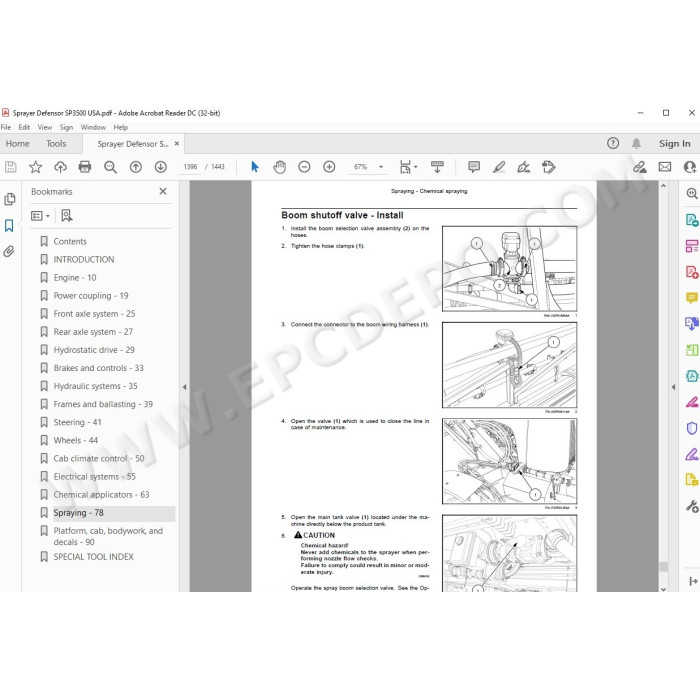The width and height of the screenshot is (700, 700).
Task: Click the Sign In button
Action: pyautogui.click(x=675, y=144)
